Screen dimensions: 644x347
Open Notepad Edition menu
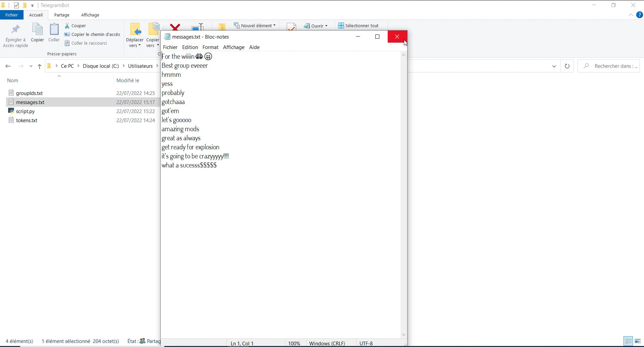190,47
